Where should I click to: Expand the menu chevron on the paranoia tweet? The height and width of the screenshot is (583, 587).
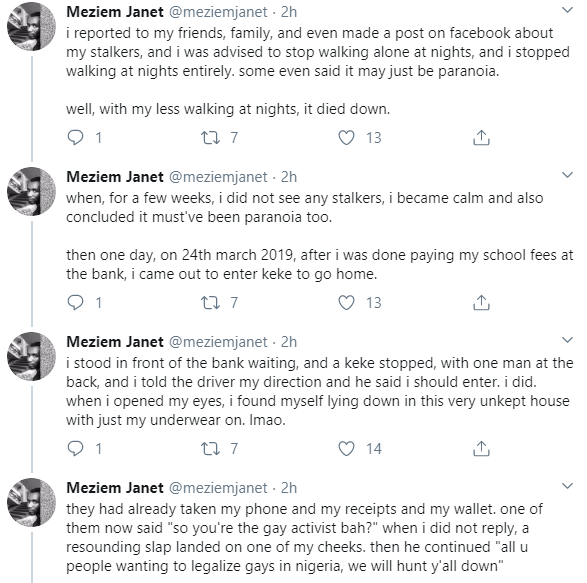point(568,175)
